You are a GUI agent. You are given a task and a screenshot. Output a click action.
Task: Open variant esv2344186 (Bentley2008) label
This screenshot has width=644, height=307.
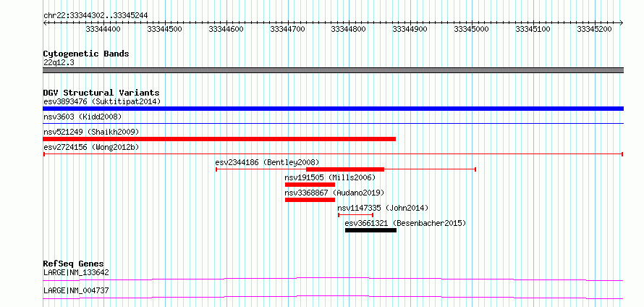(267, 162)
